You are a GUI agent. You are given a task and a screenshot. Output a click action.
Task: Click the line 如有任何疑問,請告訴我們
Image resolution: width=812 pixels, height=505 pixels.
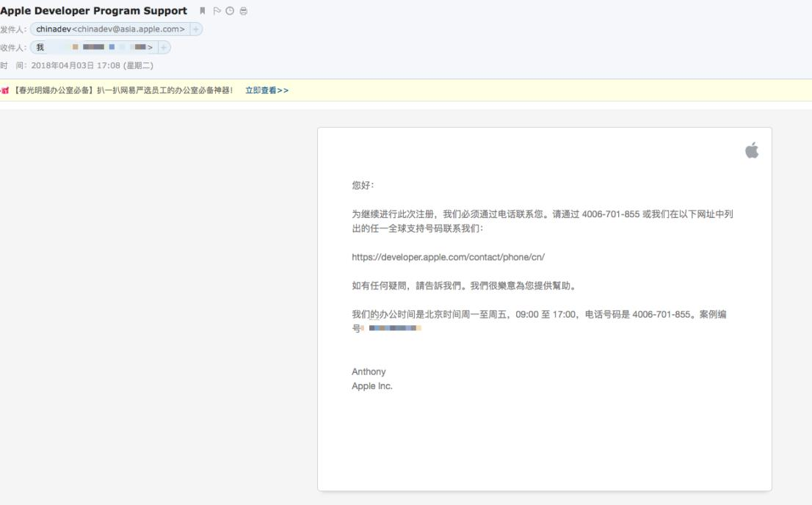tap(464, 286)
